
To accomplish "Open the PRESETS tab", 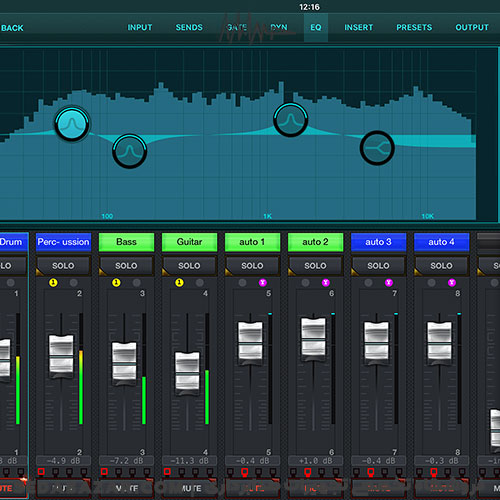I will [414, 27].
